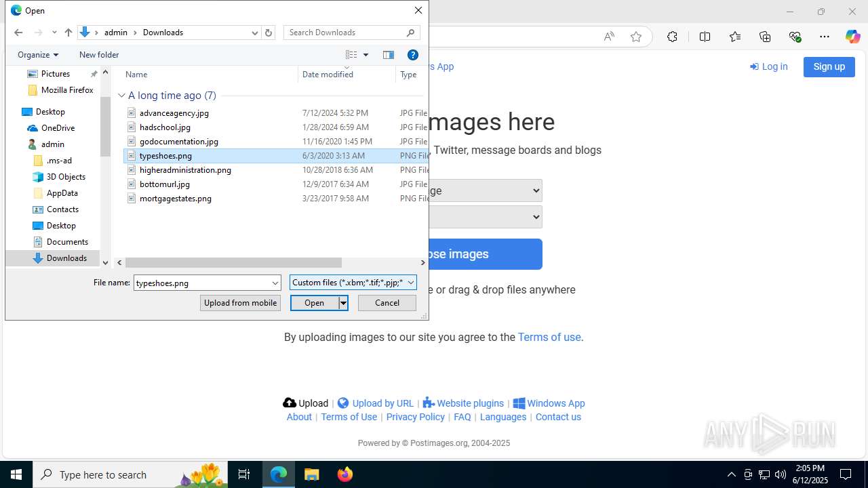Open File Explorer from taskbar
This screenshot has height=488, width=868.
point(312,474)
